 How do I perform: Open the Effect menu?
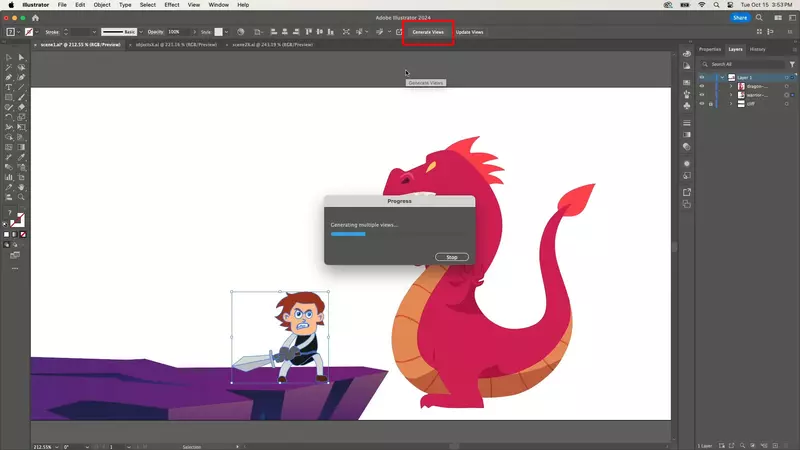(172, 5)
